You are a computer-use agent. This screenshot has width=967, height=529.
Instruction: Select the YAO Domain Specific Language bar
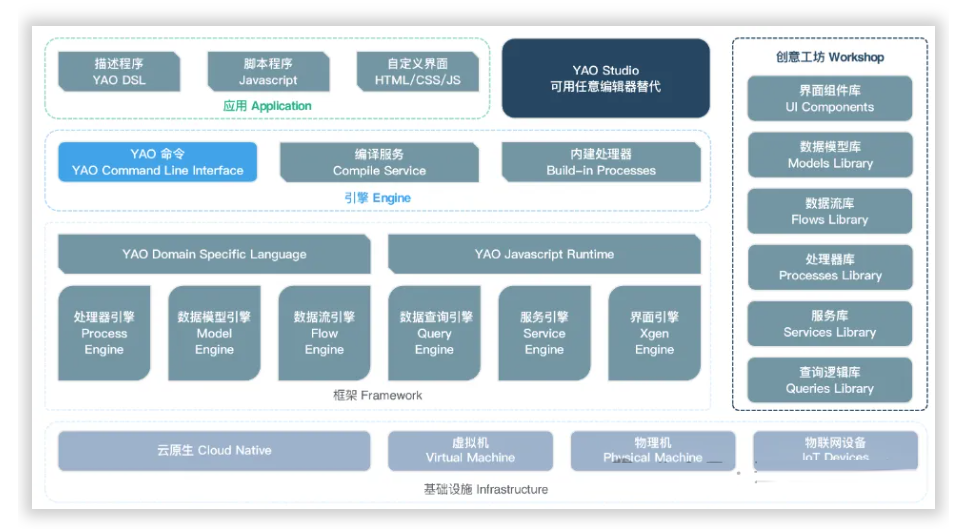[214, 254]
